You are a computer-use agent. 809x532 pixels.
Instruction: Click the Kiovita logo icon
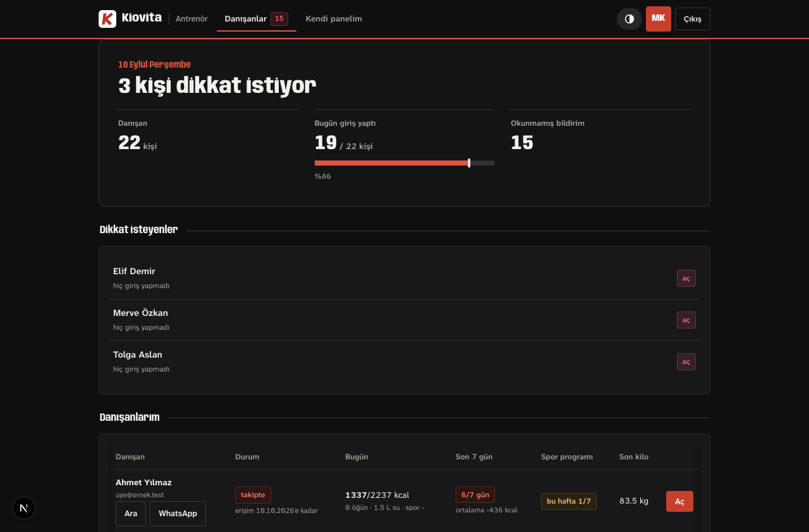tap(107, 19)
